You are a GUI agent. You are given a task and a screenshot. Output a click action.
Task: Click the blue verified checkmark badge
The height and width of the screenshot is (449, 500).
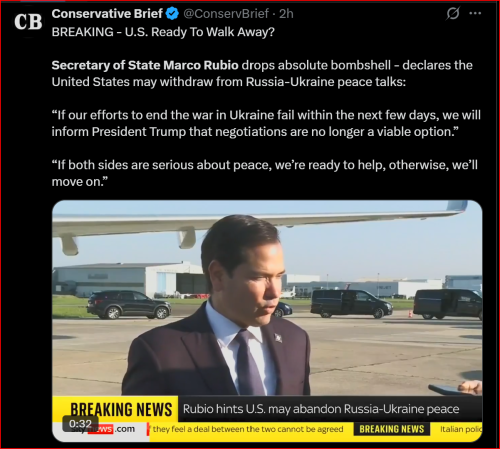tap(172, 14)
